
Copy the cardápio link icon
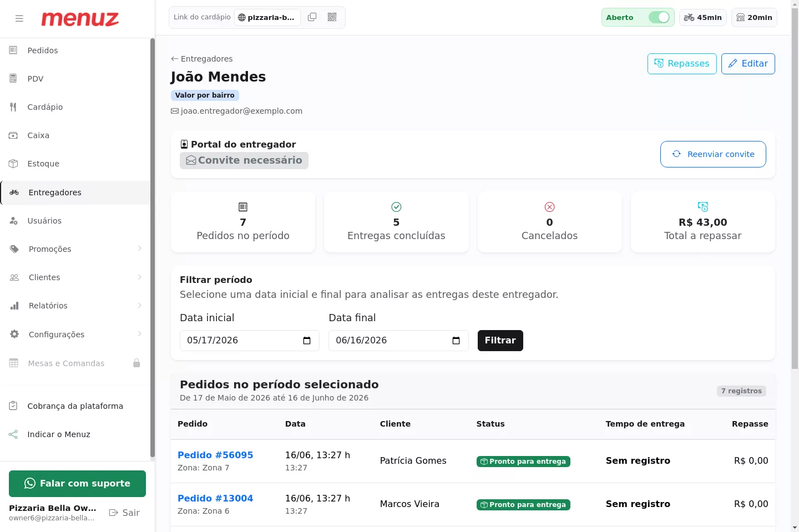312,17
